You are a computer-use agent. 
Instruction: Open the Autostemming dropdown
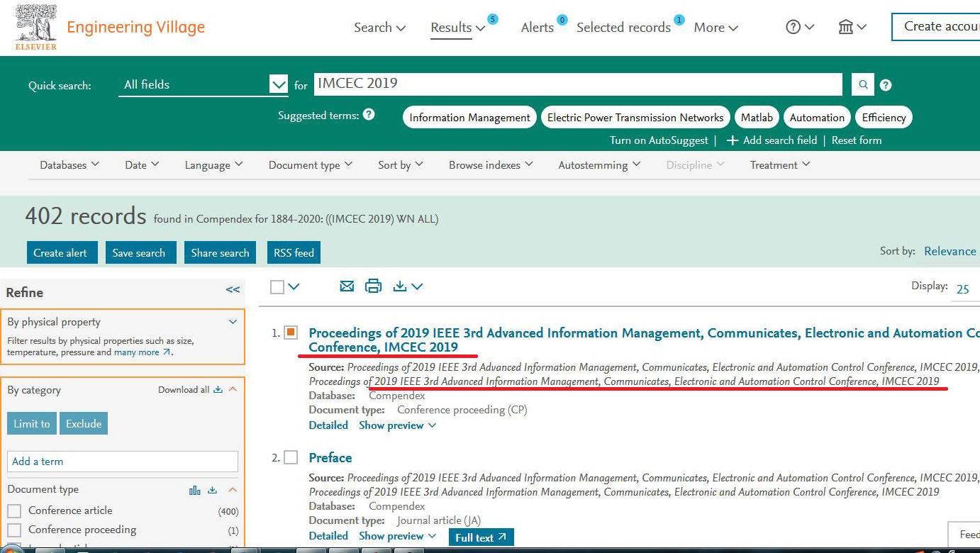(x=599, y=164)
